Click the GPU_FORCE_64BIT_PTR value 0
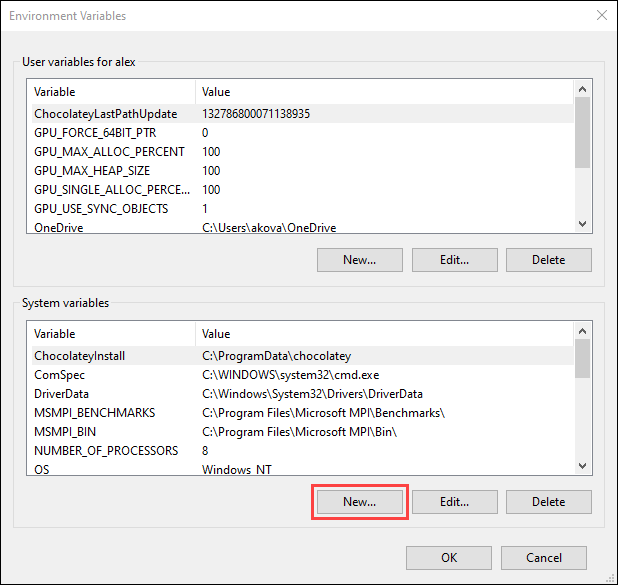Viewport: 618px width, 585px height. click(x=205, y=133)
